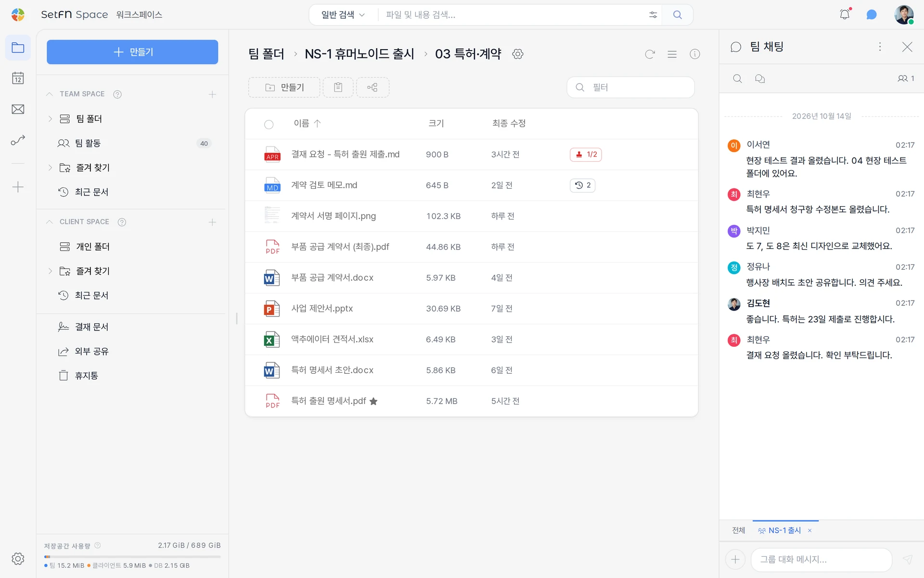Screen dimensions: 924x578
Task: Open version history badge showing 2
Action: [x=583, y=185]
